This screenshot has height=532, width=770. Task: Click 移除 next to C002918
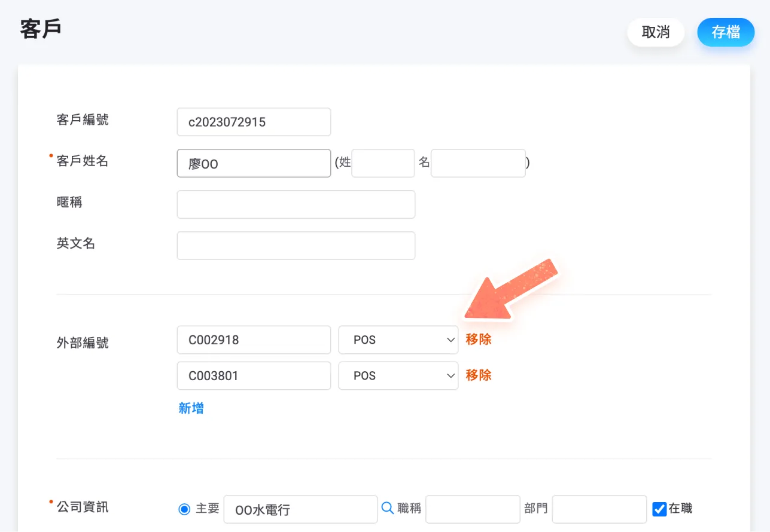pyautogui.click(x=479, y=340)
